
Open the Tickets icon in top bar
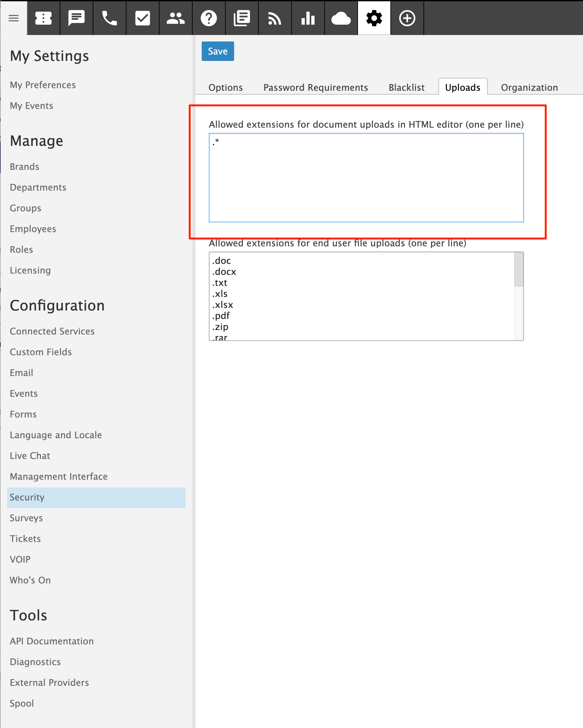[43, 18]
